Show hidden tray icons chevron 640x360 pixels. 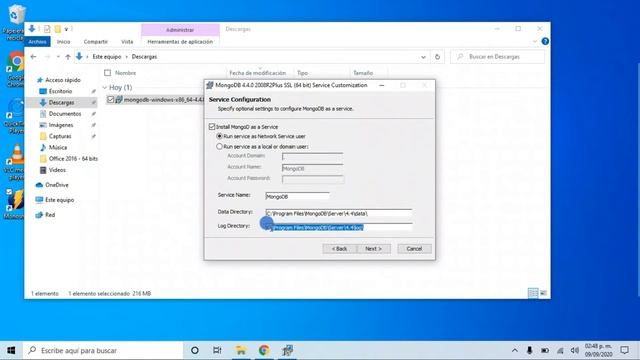(x=515, y=350)
